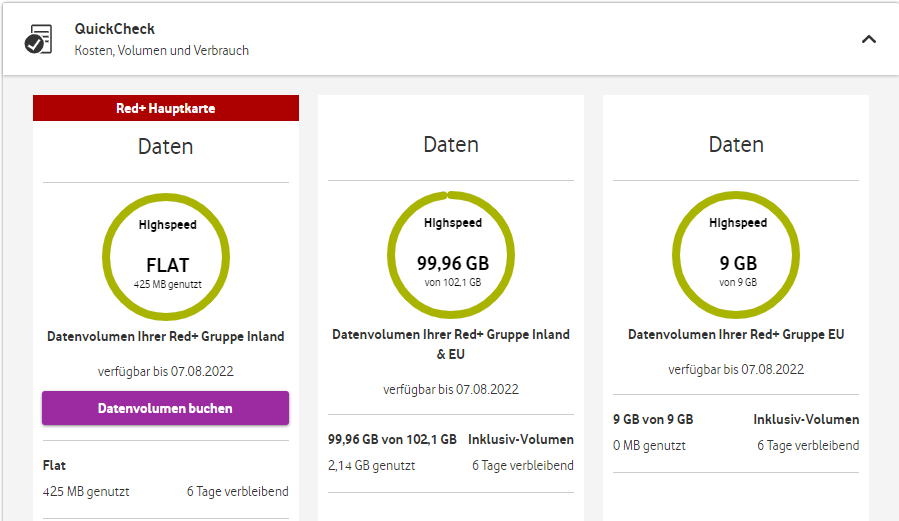The image size is (899, 521).
Task: Click the '9 GB von 9 GB' text
Action: click(x=653, y=419)
